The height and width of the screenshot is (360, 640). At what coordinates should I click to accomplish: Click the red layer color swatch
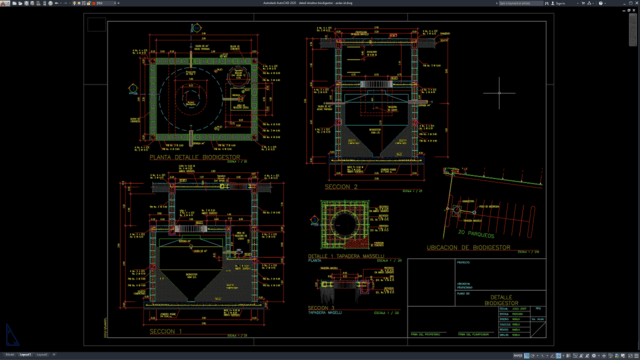pyautogui.click(x=94, y=3)
